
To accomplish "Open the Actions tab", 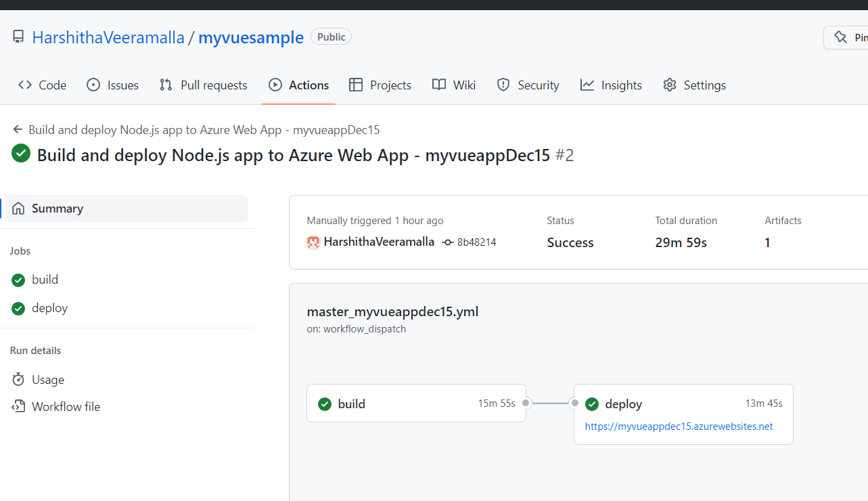I will pos(298,85).
